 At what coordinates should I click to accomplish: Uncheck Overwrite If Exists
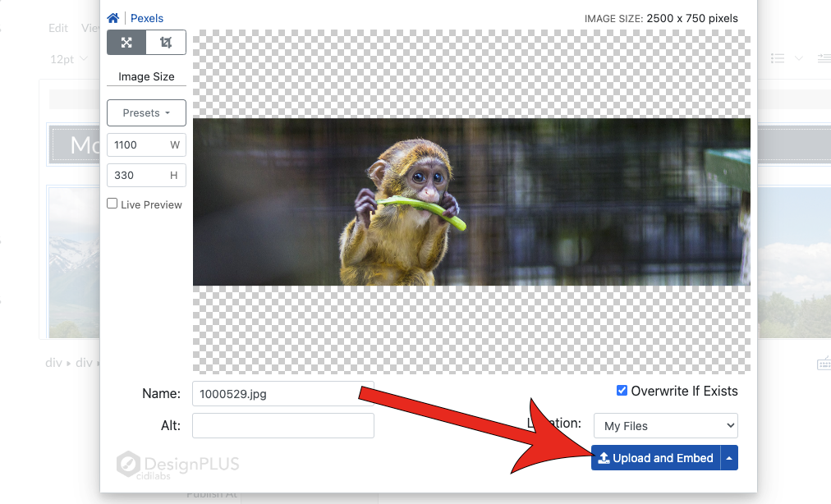tap(622, 390)
